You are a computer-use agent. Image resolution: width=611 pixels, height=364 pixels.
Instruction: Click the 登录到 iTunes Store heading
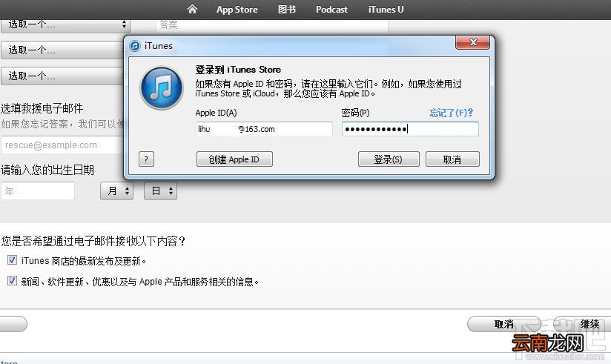tap(238, 70)
